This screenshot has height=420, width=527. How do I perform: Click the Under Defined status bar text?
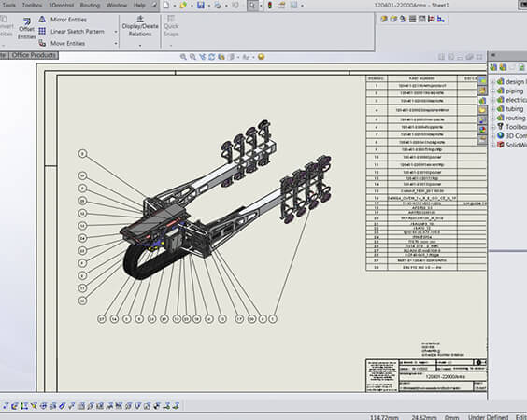[488, 417]
